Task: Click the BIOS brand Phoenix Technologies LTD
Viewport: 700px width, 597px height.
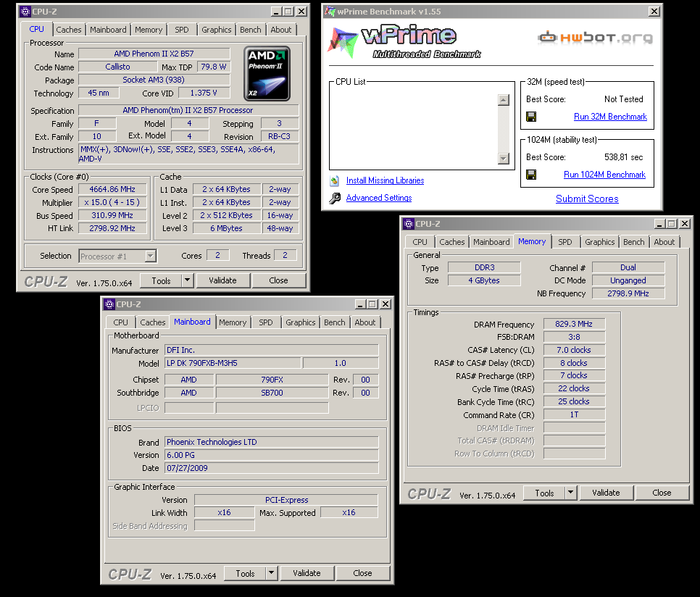Action: (x=272, y=442)
